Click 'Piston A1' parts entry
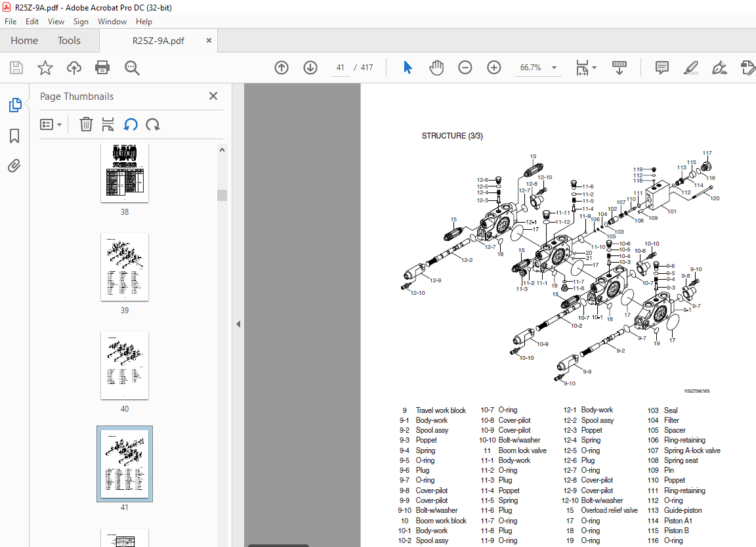This screenshot has height=547, width=756. point(678,521)
